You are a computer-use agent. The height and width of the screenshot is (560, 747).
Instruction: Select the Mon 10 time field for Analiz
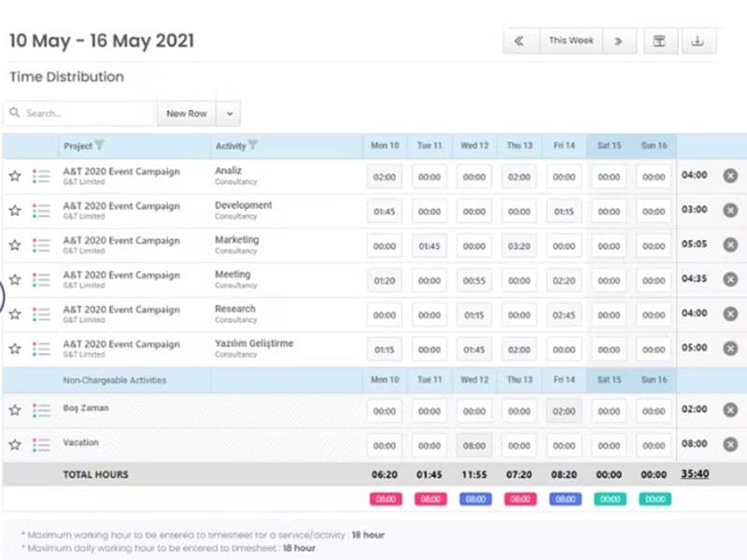pyautogui.click(x=385, y=176)
